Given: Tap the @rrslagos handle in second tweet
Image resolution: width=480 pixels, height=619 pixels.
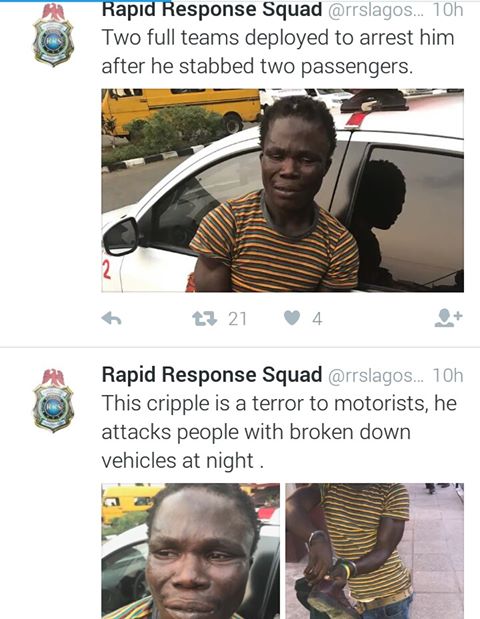Looking at the screenshot, I should coord(375,375).
